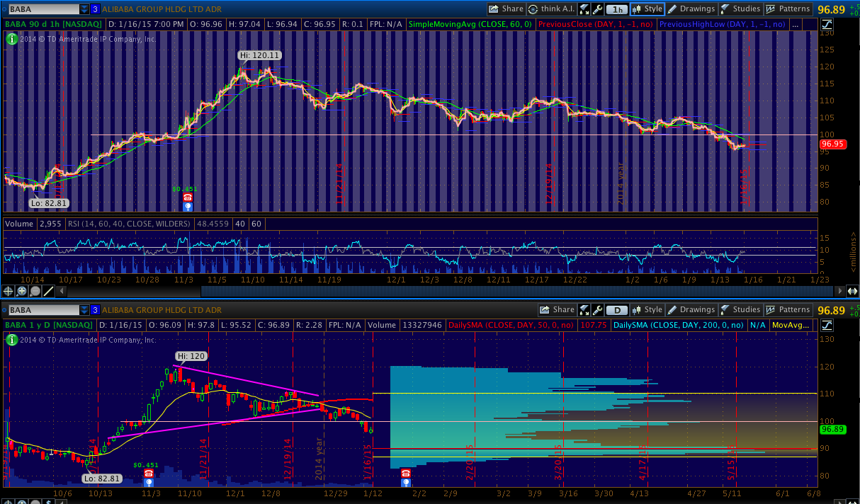This screenshot has height=504, width=860.
Task: Open the Patterns menu in lower chart
Action: point(788,310)
